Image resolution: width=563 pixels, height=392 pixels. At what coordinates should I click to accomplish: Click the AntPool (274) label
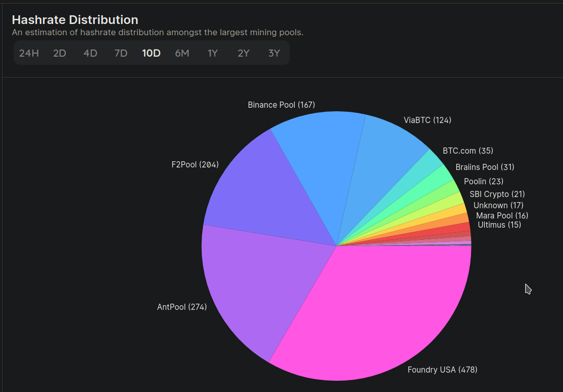click(x=182, y=307)
